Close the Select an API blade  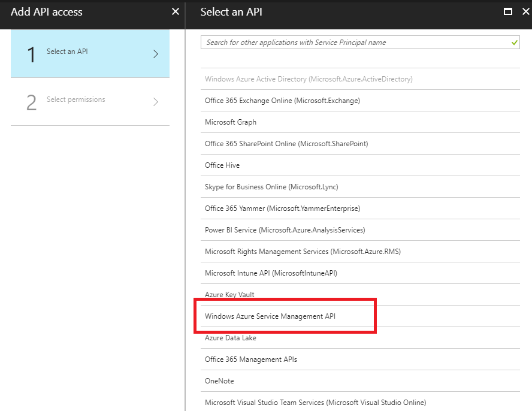point(525,12)
